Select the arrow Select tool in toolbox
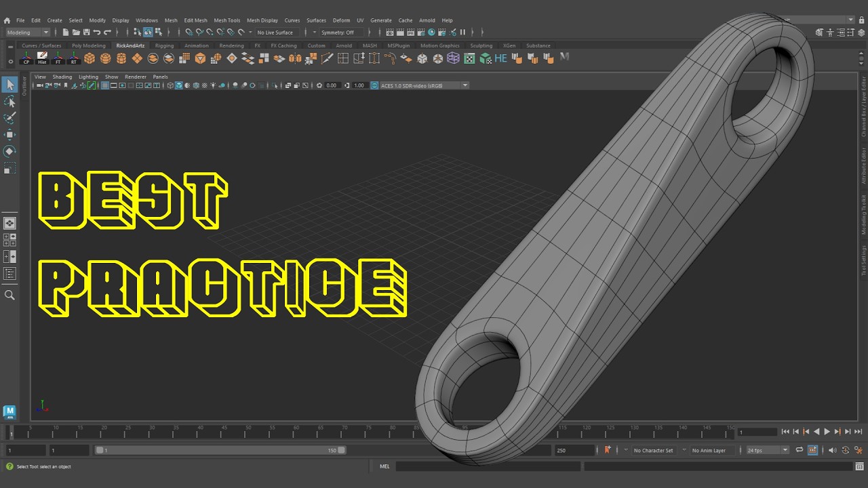 coord(9,85)
